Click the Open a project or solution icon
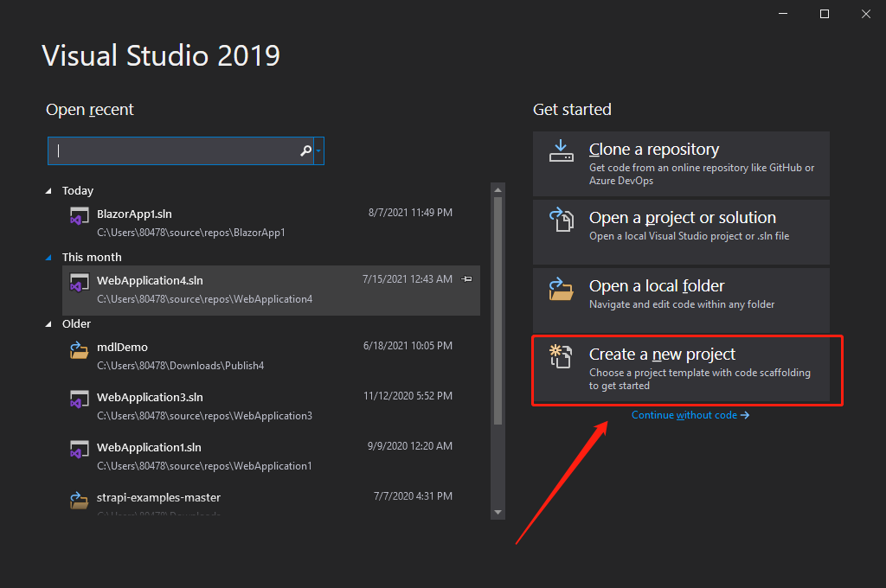886x588 pixels. [x=561, y=220]
